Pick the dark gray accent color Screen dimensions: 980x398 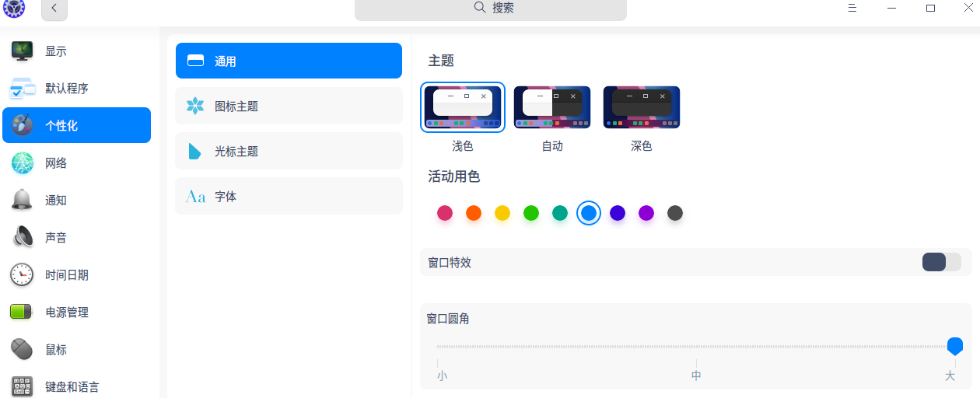(675, 213)
